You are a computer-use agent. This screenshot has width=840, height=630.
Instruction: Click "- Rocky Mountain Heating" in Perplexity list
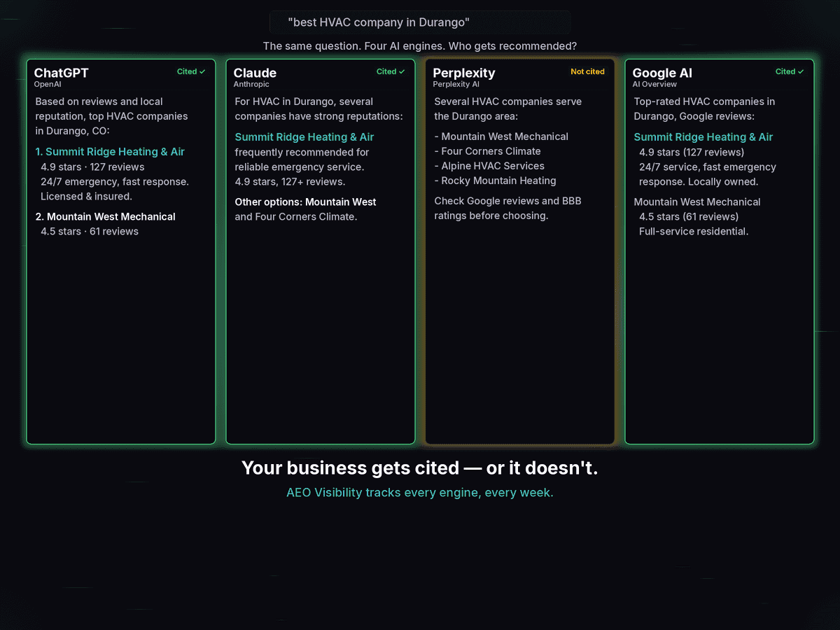coord(495,181)
